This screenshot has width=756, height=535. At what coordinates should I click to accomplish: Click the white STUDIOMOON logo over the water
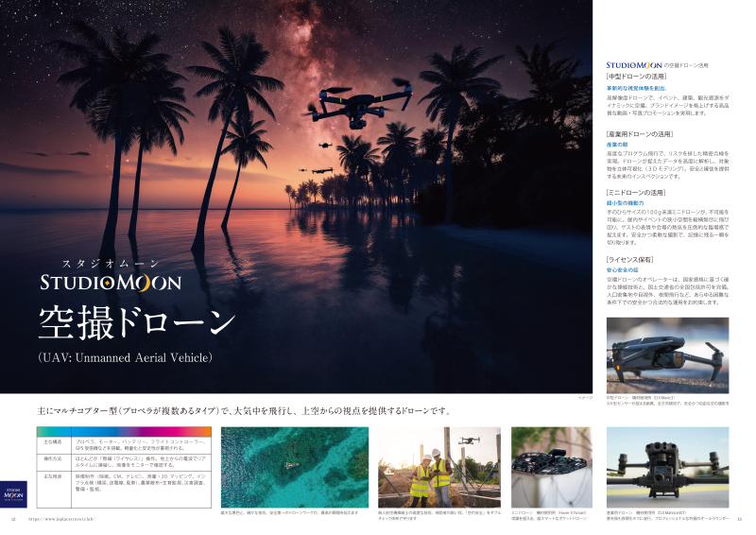pos(111,283)
